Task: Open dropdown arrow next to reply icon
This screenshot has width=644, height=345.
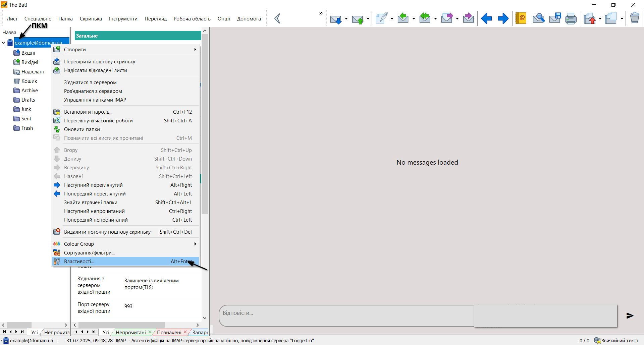Action: [x=414, y=19]
